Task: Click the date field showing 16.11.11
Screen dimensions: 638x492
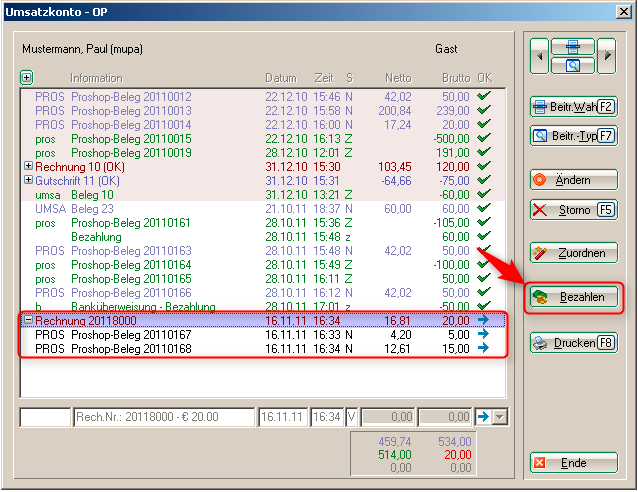Action: [x=283, y=417]
